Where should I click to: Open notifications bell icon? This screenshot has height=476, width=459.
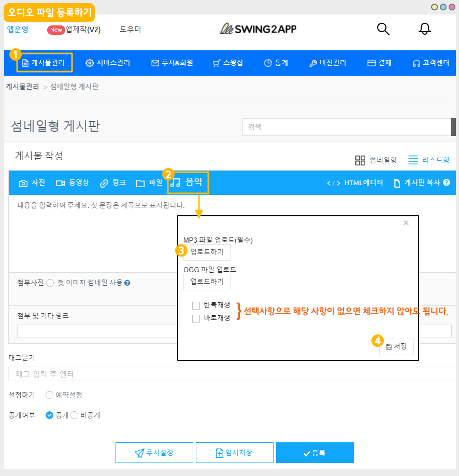click(424, 29)
